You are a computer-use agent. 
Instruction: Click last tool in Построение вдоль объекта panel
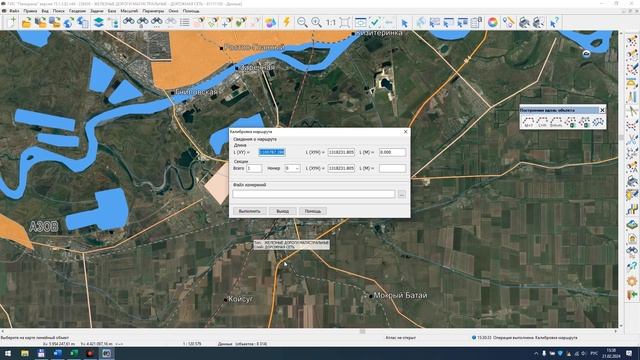click(598, 122)
